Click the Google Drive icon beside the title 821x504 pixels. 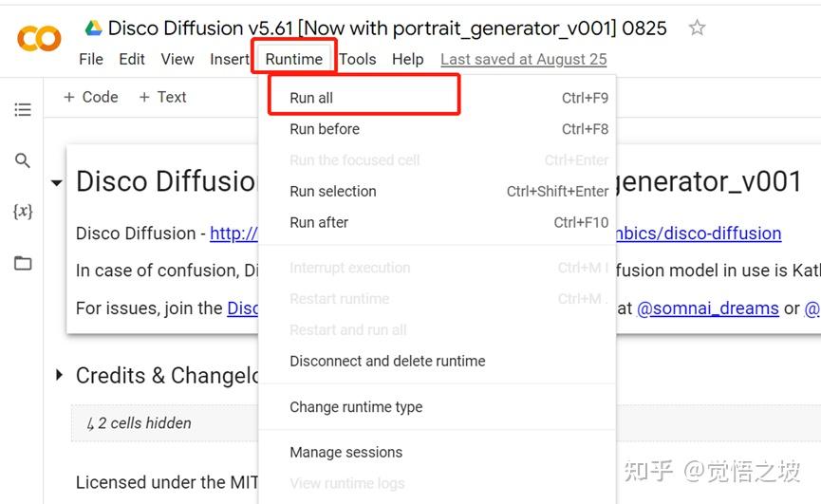coord(94,28)
